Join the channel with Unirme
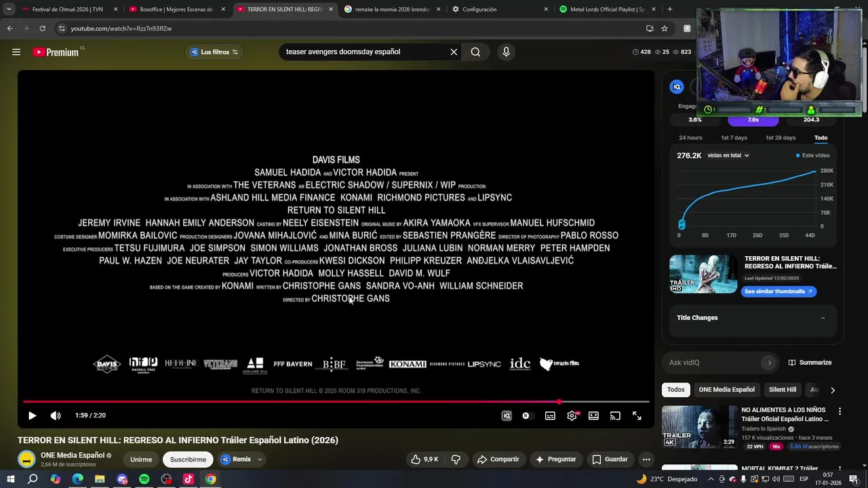 (141, 460)
